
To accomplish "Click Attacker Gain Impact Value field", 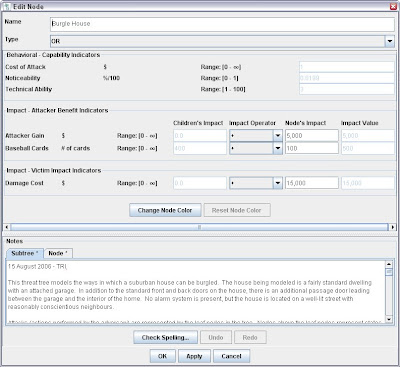I will [x=368, y=136].
